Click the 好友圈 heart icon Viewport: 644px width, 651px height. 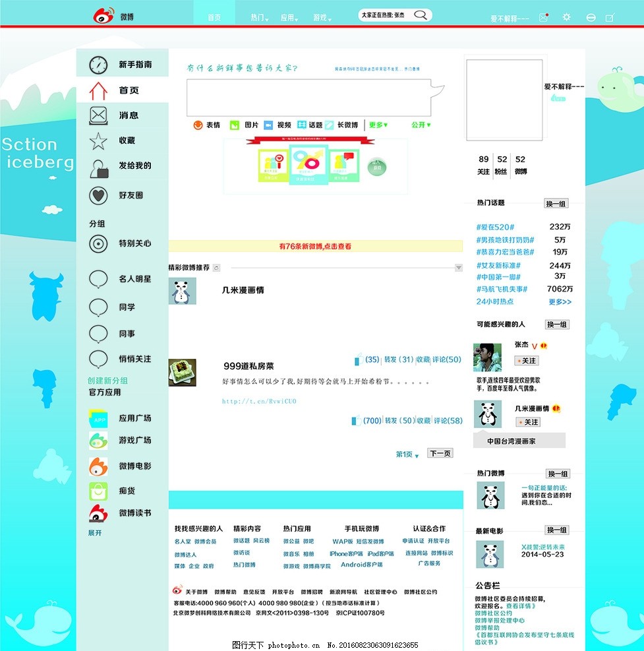tap(98, 195)
